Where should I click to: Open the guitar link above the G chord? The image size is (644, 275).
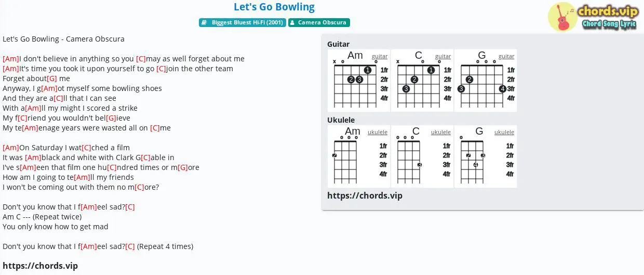tap(506, 56)
